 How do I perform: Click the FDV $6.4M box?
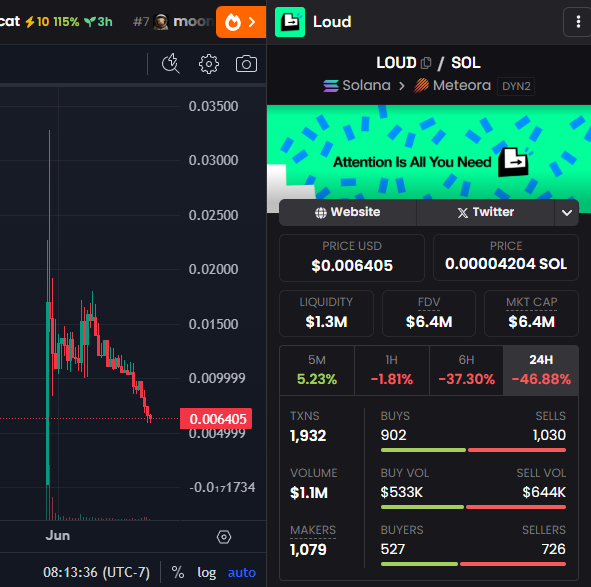[429, 313]
